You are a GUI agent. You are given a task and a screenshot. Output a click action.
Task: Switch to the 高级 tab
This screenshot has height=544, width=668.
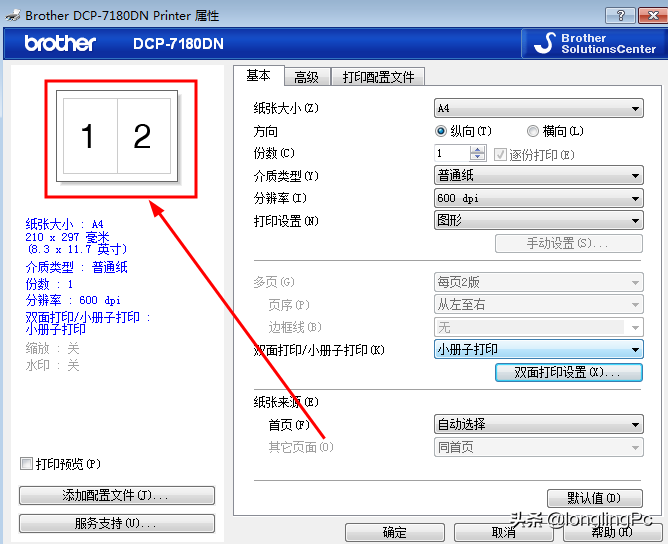pos(307,77)
